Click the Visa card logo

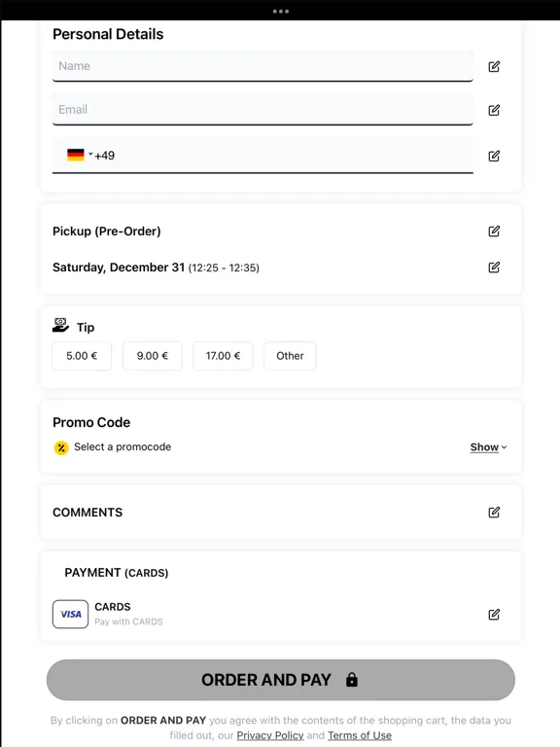coord(70,614)
